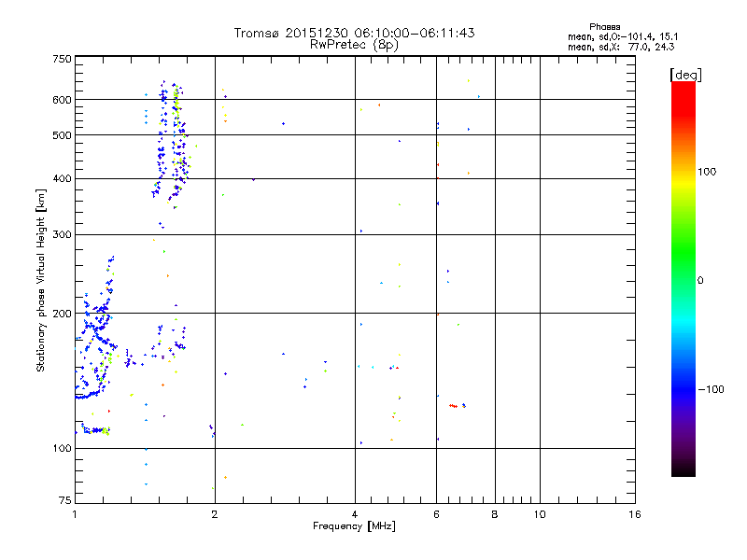Viewport: 747px width, 560px height.
Task: Click the y-axis tick '500'
Action: coord(62,135)
